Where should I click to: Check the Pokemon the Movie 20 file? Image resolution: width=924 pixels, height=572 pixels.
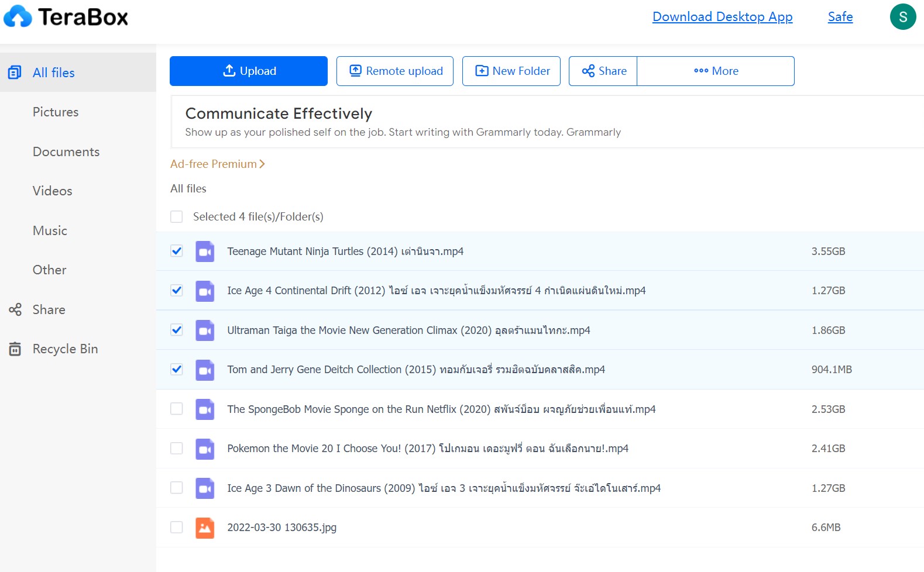176,448
